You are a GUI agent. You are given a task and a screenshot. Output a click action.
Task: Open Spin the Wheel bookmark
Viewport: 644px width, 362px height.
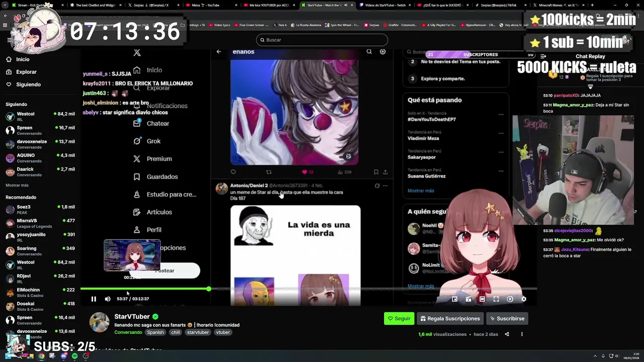click(x=342, y=25)
